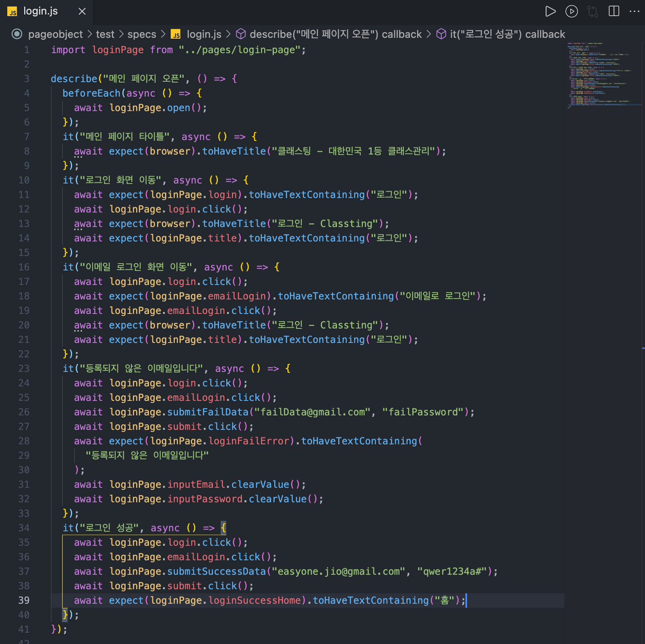645x644 pixels.
Task: Click the loginSuccessHome property on line 39
Action: 254,600
